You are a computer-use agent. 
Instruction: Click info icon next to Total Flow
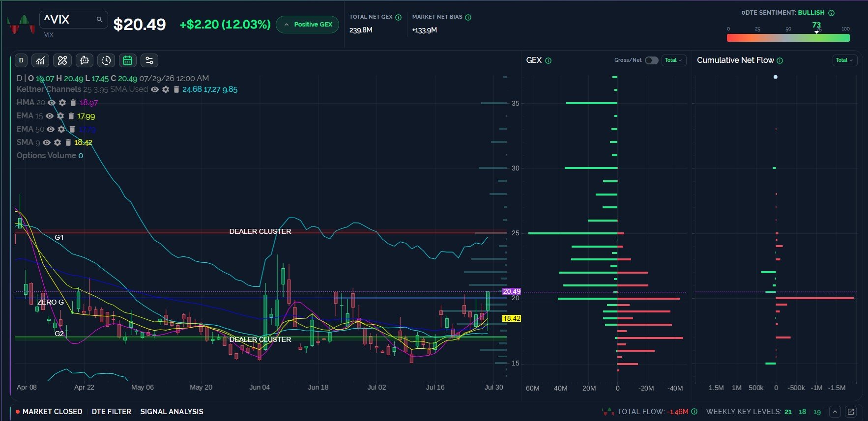pos(694,412)
